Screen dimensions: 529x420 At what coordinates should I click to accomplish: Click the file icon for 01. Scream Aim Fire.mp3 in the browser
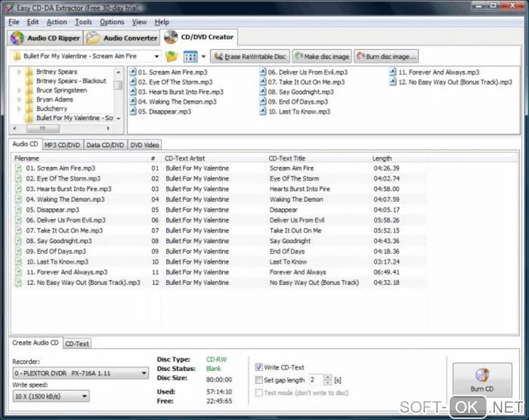(x=133, y=72)
